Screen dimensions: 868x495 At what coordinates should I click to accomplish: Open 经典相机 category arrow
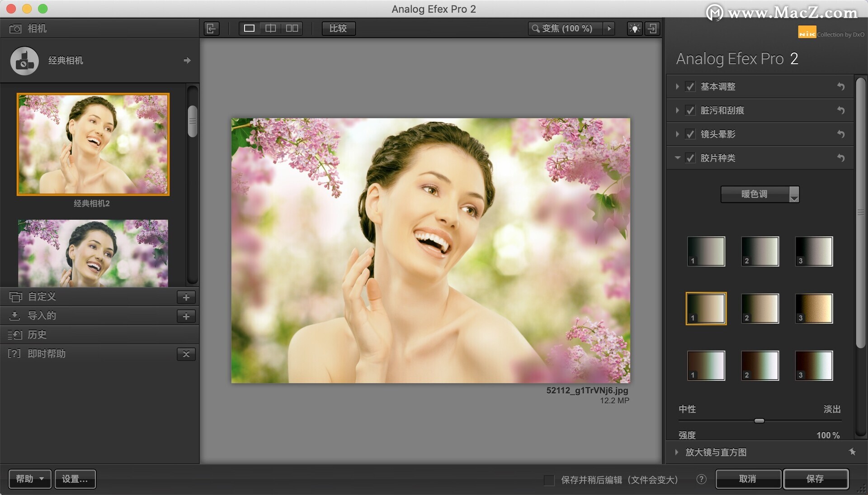[x=187, y=60]
